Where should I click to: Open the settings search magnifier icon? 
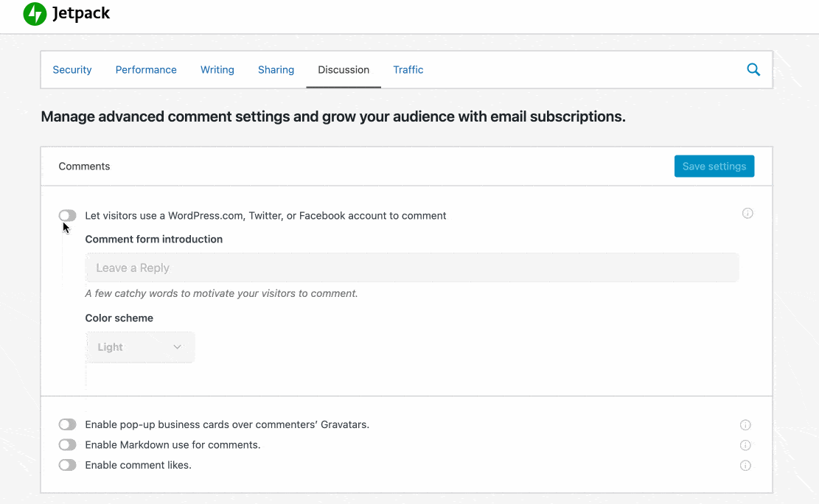coord(753,70)
